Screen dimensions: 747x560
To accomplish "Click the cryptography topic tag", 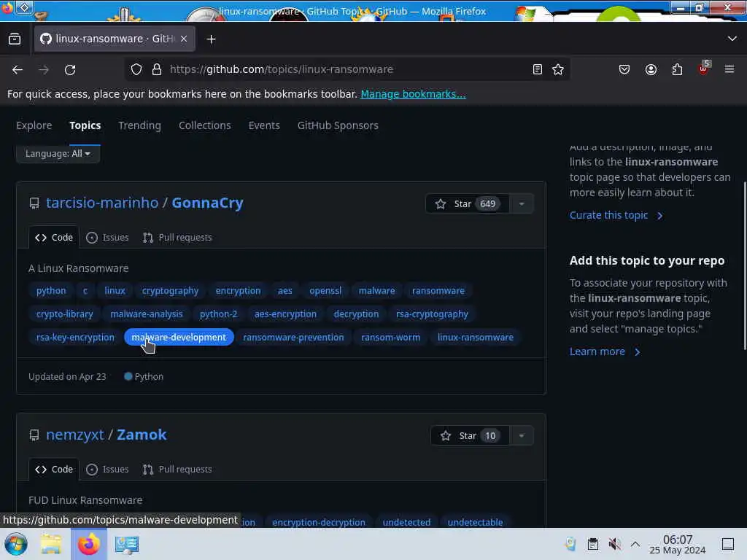I will pos(170,291).
